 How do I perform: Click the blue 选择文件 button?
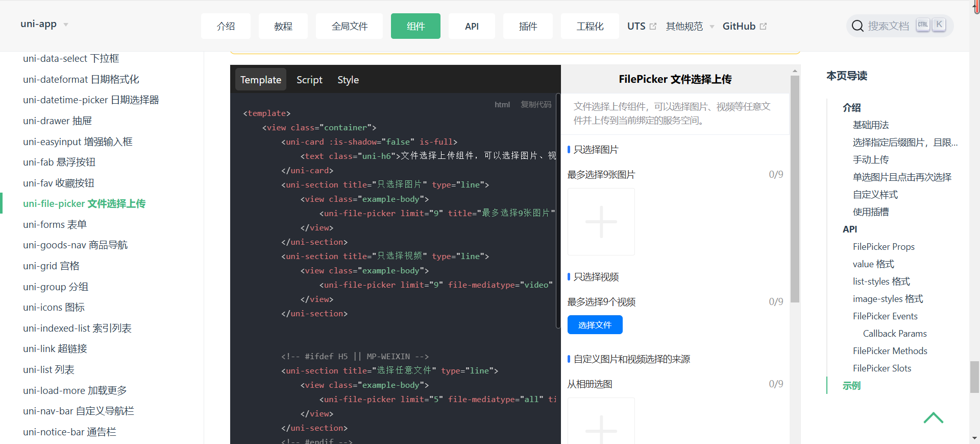[595, 325]
